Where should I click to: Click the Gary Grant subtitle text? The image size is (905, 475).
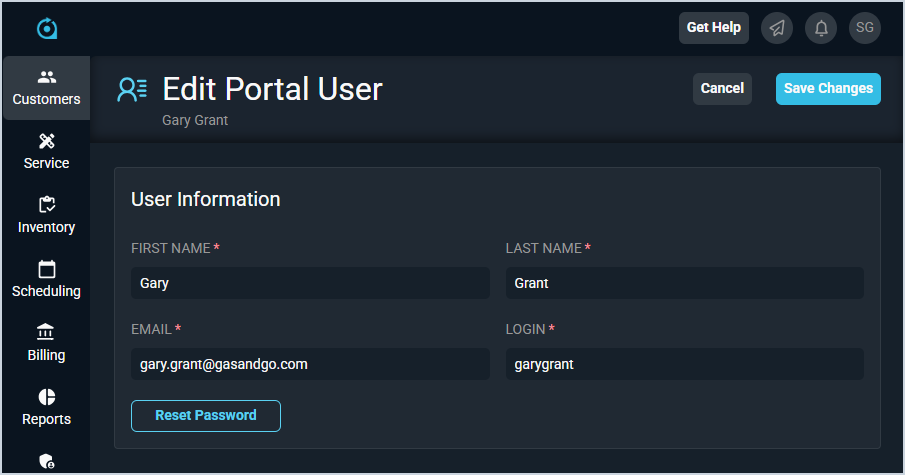195,120
